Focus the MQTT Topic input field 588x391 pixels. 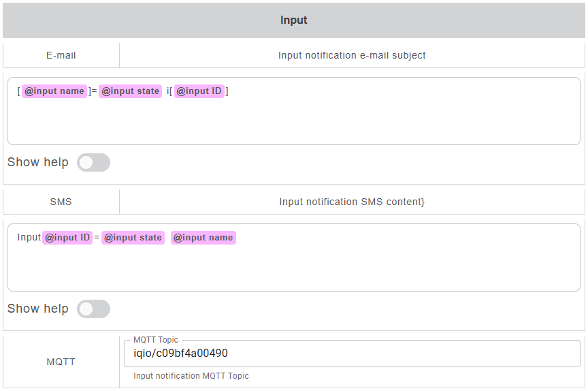tap(351, 354)
